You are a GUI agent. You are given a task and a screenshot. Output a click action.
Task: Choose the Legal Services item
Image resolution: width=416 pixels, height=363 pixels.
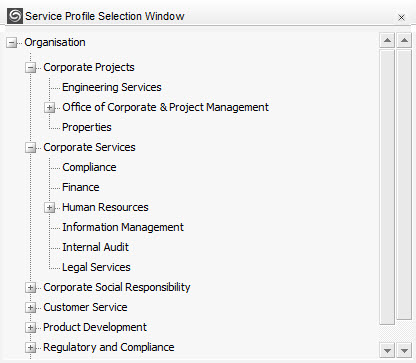[x=96, y=267]
